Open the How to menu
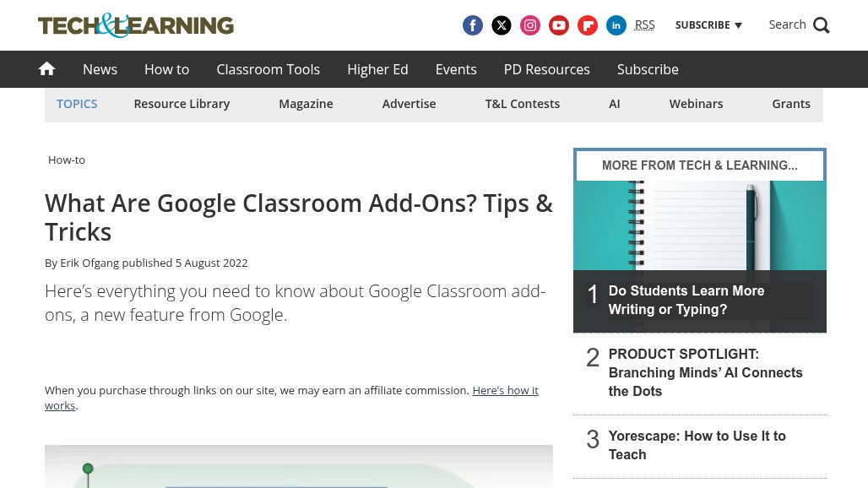This screenshot has width=868, height=488. click(x=166, y=69)
